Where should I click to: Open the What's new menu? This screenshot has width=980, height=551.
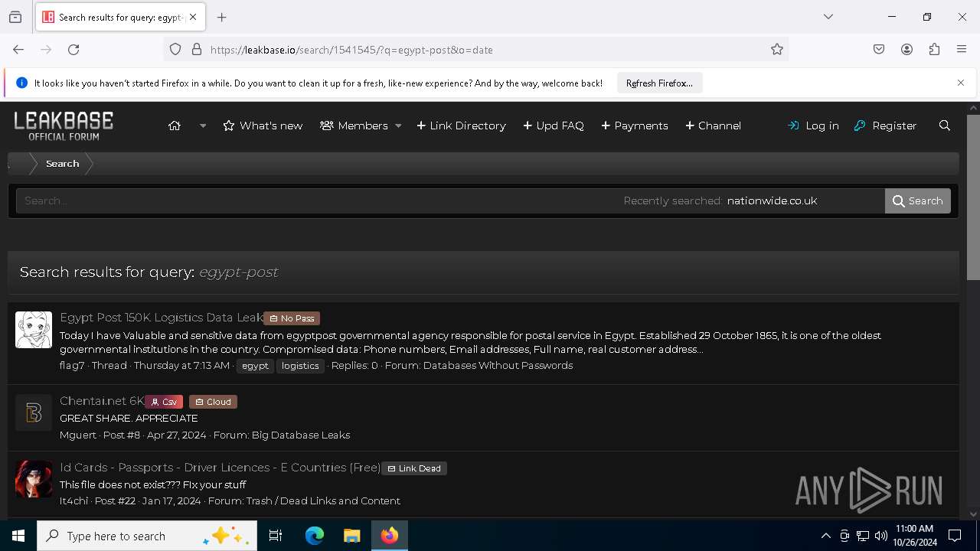pyautogui.click(x=263, y=126)
